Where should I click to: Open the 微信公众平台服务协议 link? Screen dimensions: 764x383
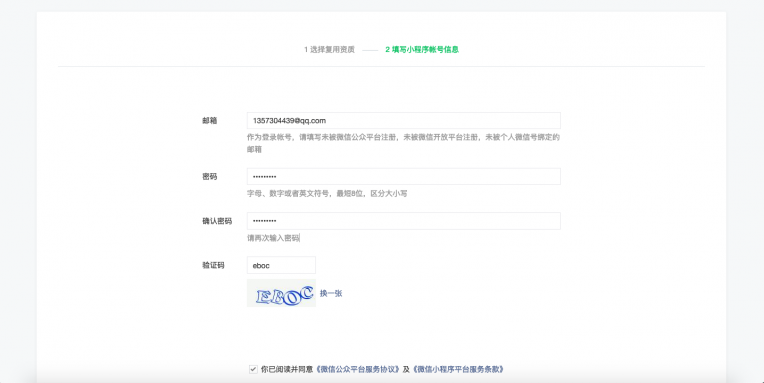tap(358, 369)
